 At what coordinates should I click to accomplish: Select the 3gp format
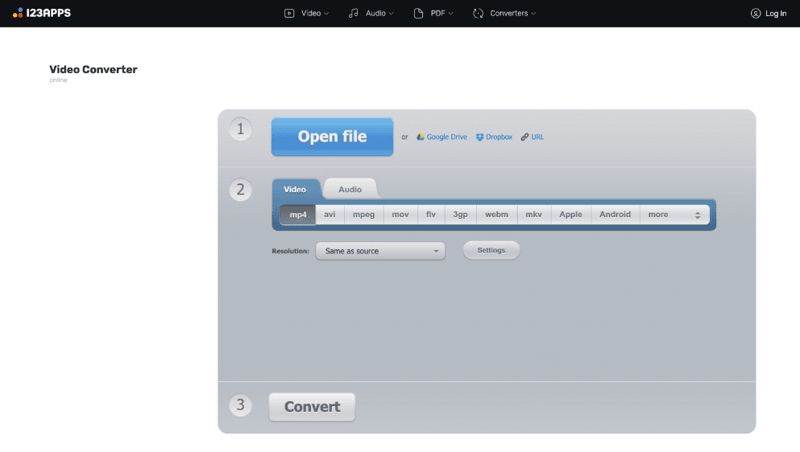point(461,215)
